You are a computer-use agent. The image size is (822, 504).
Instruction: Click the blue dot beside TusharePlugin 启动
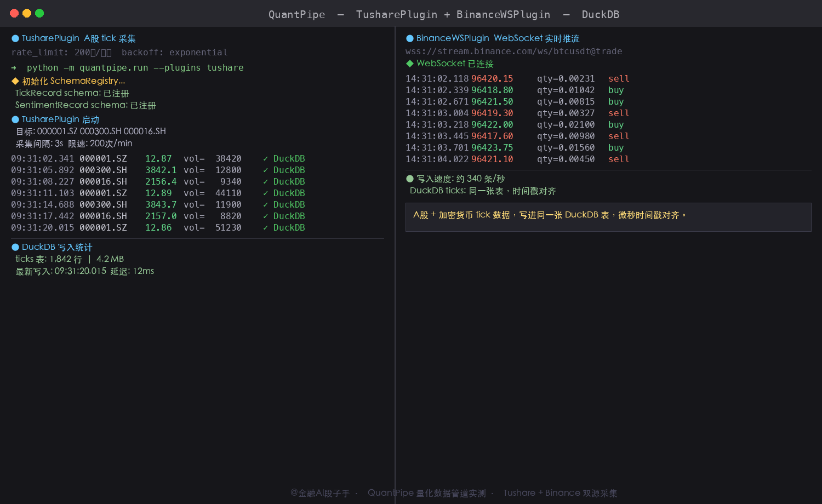point(15,119)
